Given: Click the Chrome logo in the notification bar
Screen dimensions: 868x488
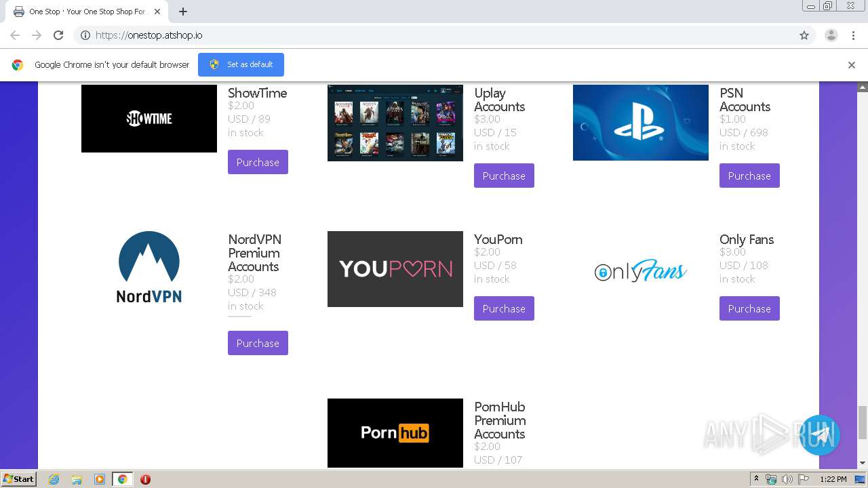Looking at the screenshot, I should 18,65.
